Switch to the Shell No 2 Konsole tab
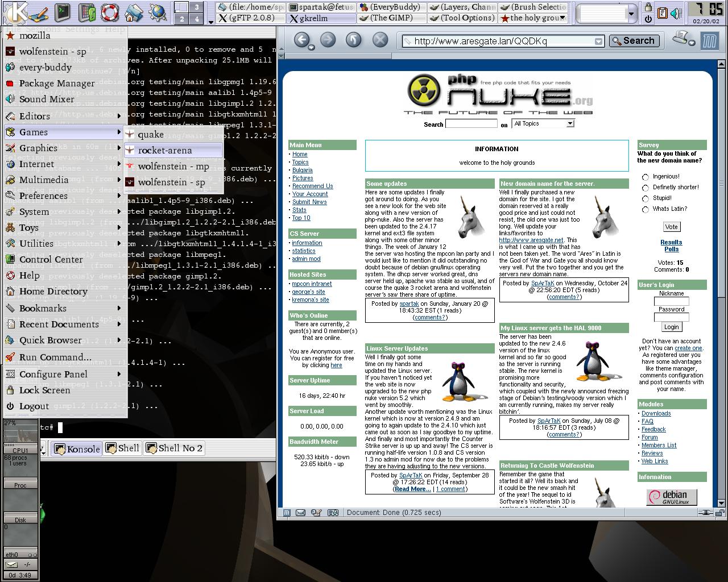 (x=175, y=448)
